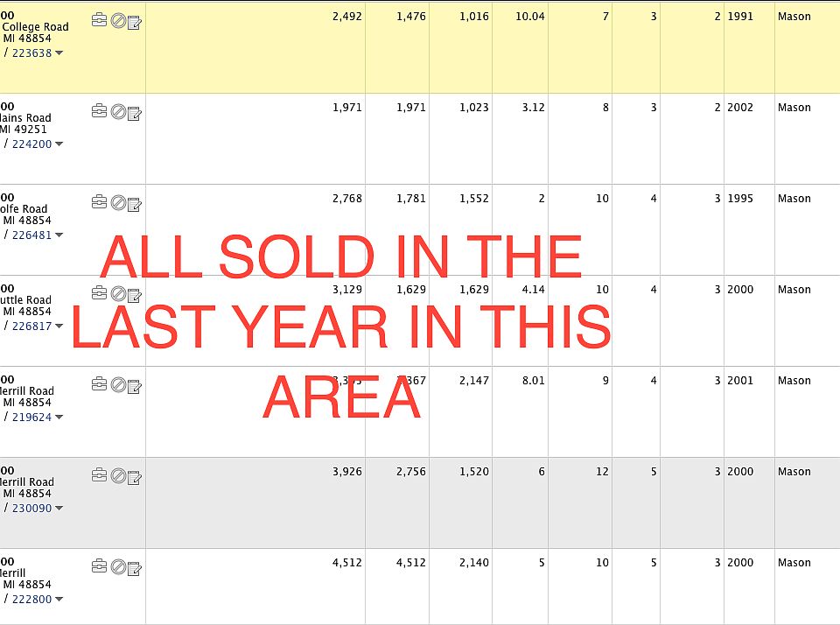The height and width of the screenshot is (625, 840).
Task: Click briefcase icon on the Tuttle Road listing
Action: coord(99,293)
